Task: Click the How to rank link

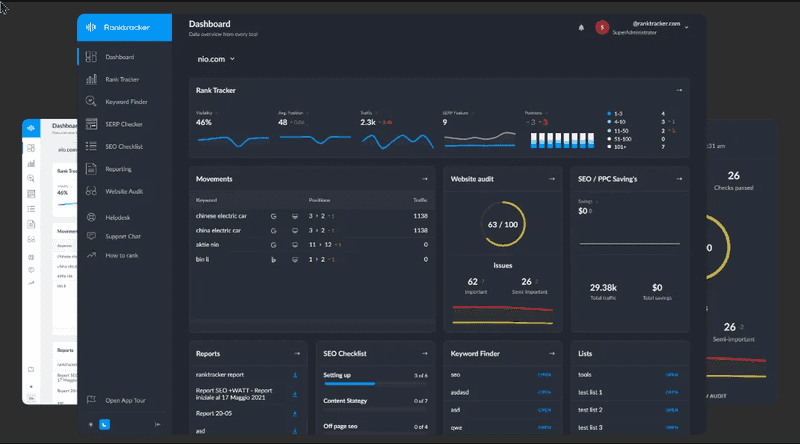Action: tap(122, 255)
